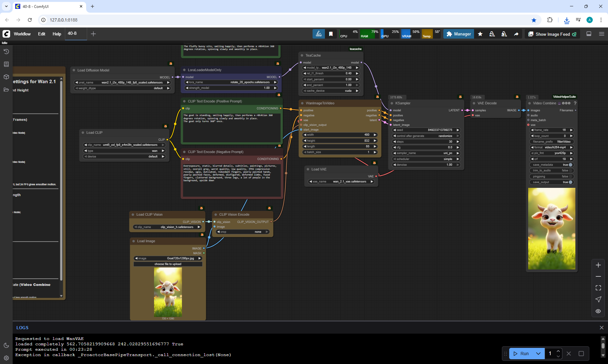Click the star icon beside Manager
Viewport: 608px width, 364px height.
point(480,34)
